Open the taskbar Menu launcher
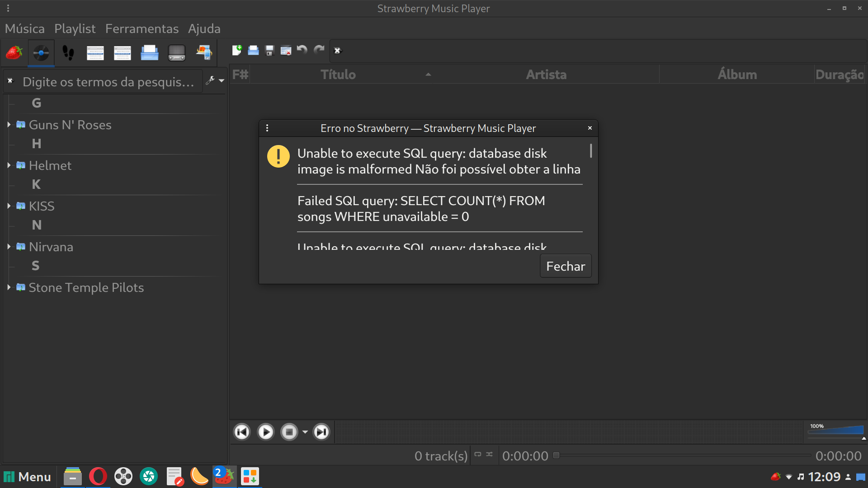This screenshot has height=488, width=868. pyautogui.click(x=28, y=477)
